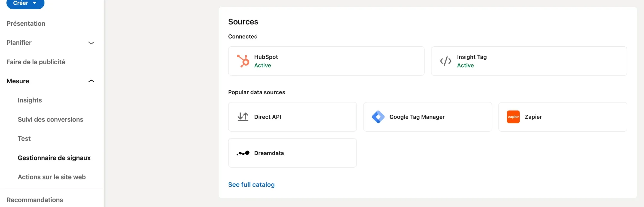The image size is (644, 207).
Task: Click Insight Tag's Active status text
Action: click(465, 65)
